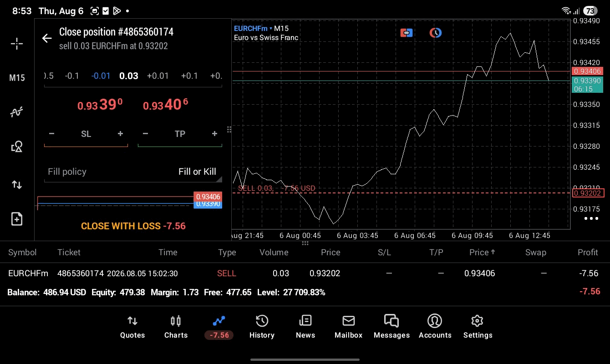Screen dimensions: 610x364
Task: Increase the SL value with plus
Action: [120, 134]
